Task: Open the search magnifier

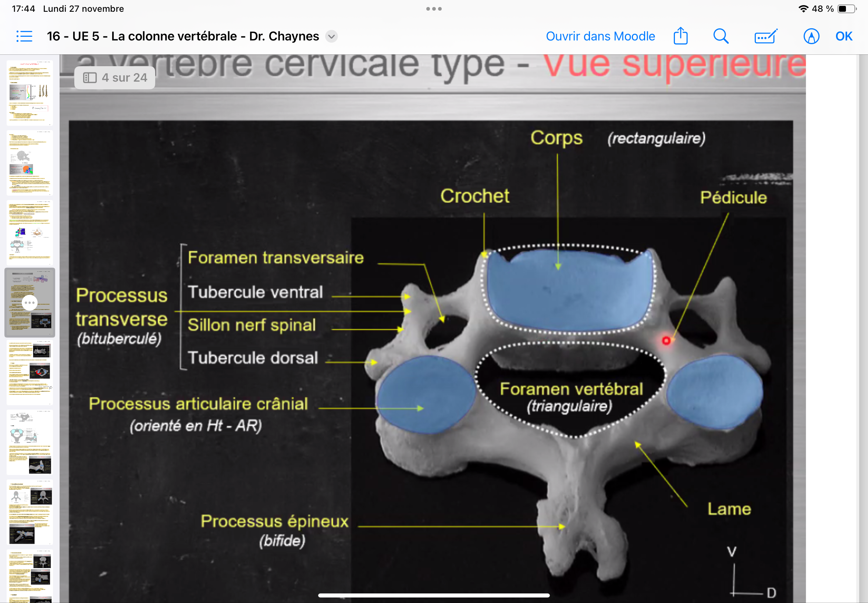Action: tap(721, 36)
